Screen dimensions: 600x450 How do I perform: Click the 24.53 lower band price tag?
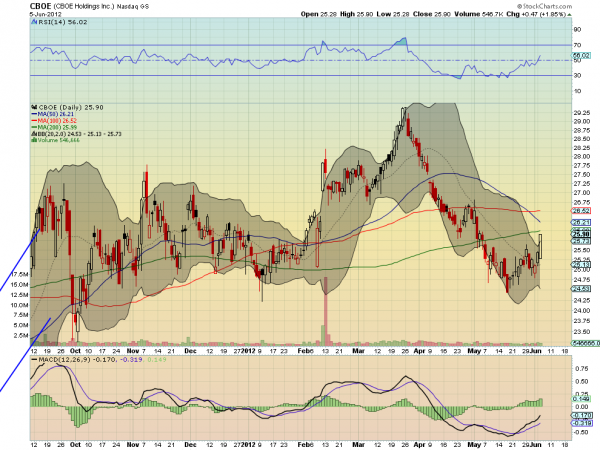581,289
